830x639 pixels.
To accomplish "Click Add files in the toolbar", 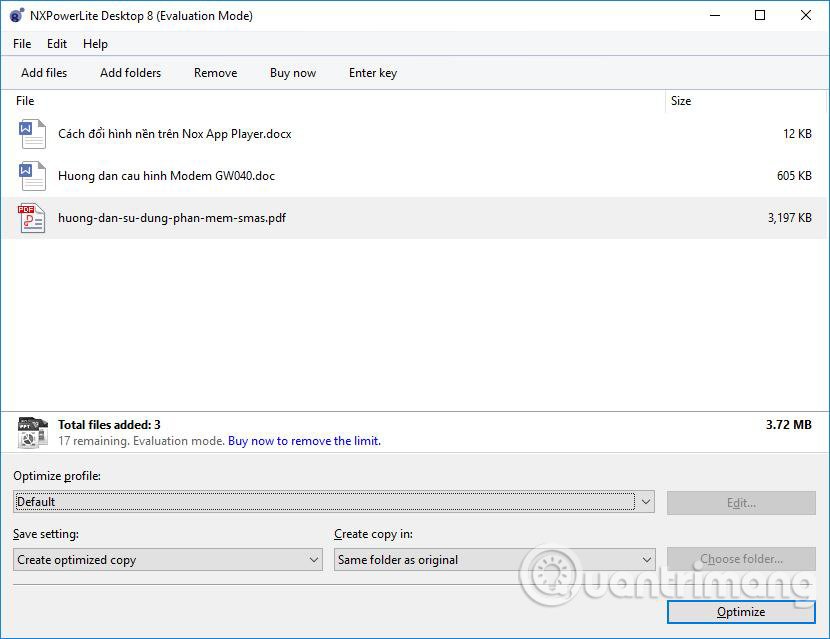I will coord(44,73).
